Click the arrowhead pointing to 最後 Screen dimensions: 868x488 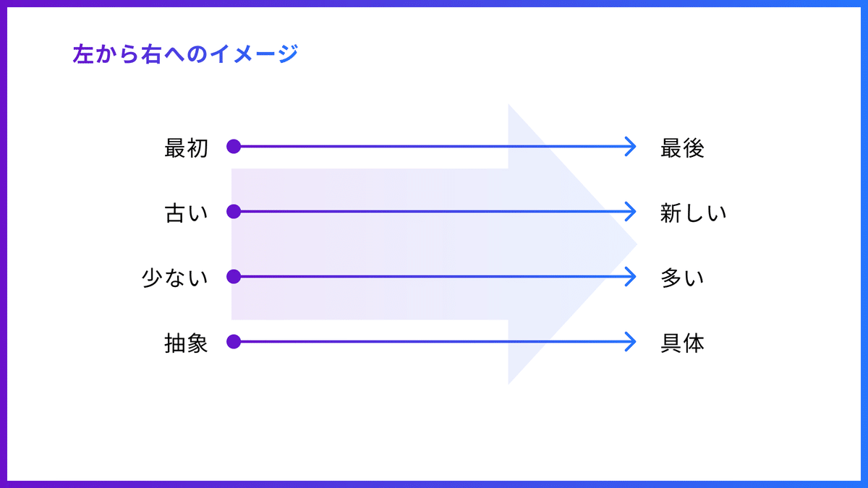(x=630, y=147)
